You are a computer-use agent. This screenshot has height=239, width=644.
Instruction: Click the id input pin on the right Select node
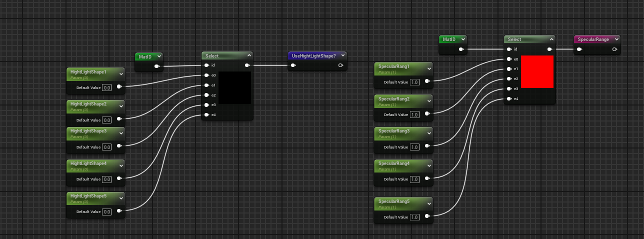pyautogui.click(x=509, y=49)
